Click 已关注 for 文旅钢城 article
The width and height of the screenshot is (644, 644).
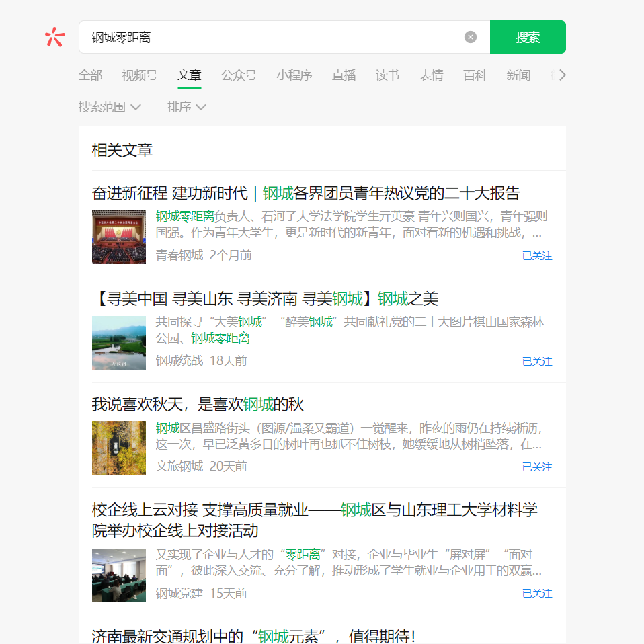pyautogui.click(x=537, y=467)
